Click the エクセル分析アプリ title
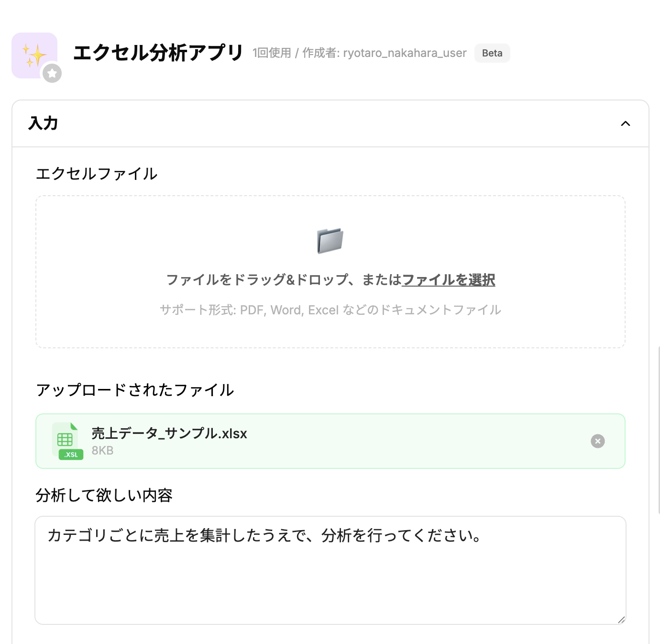This screenshot has width=660, height=644. pyautogui.click(x=158, y=53)
